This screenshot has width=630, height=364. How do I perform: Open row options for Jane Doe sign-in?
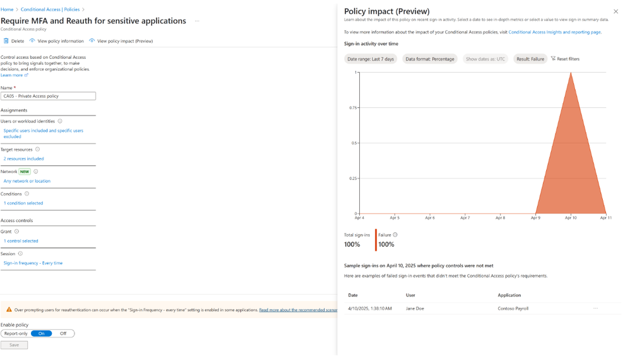[x=595, y=308]
